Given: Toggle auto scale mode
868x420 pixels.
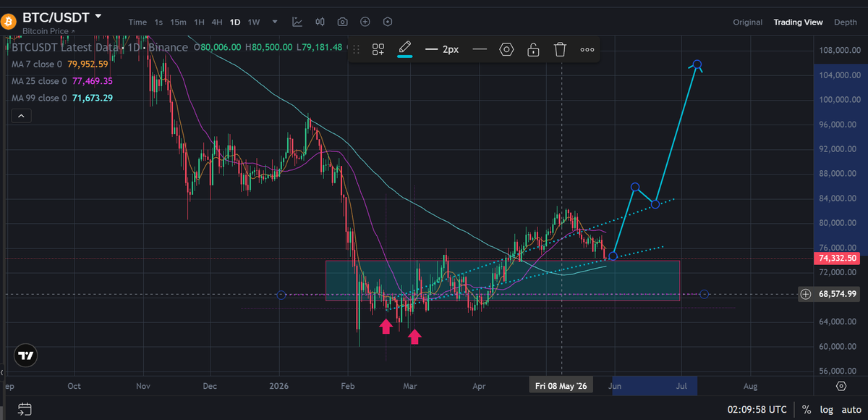Looking at the screenshot, I should pos(851,409).
